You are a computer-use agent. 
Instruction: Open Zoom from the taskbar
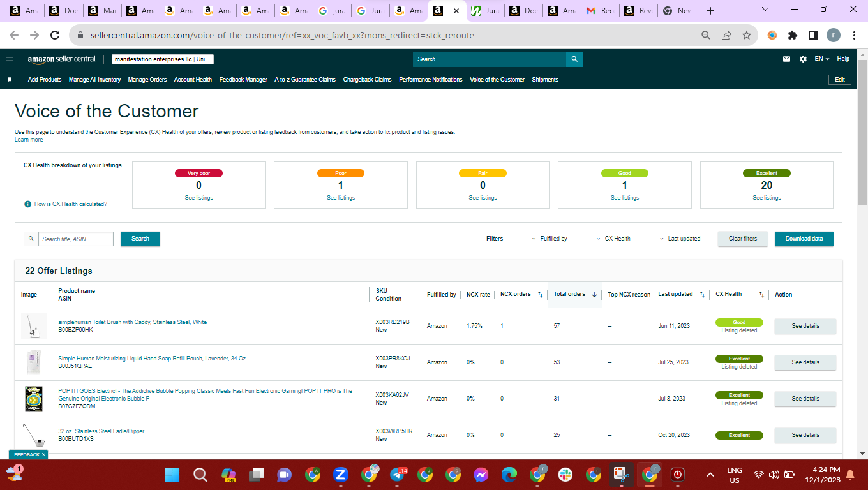(x=340, y=475)
